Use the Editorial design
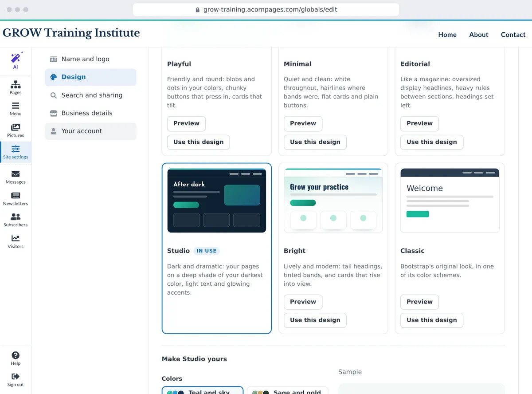532x394 pixels. point(431,142)
